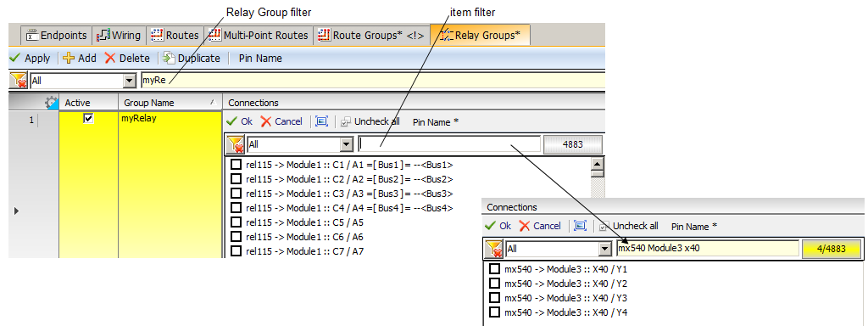
Task: Click Pin Name in the top toolbar
Action: click(260, 59)
